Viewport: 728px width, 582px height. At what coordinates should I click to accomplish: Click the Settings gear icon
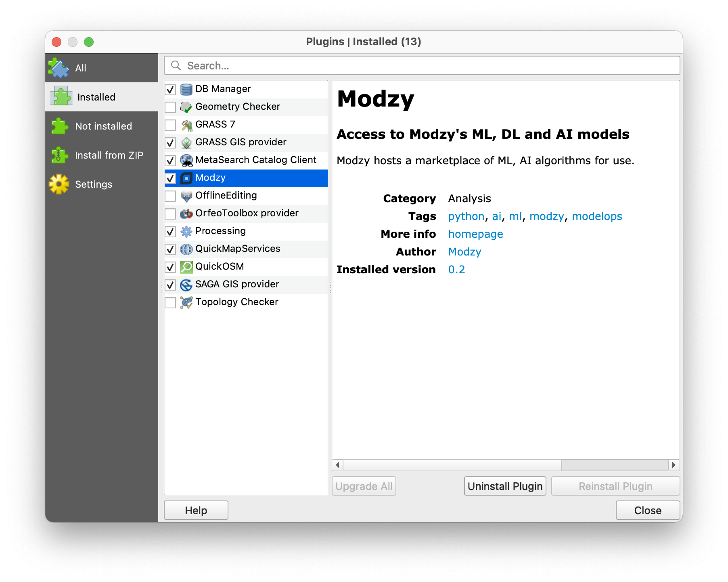pyautogui.click(x=59, y=184)
